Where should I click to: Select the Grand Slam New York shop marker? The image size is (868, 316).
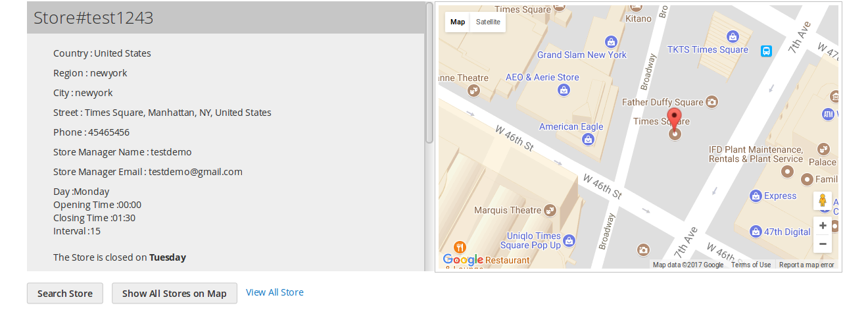[612, 41]
